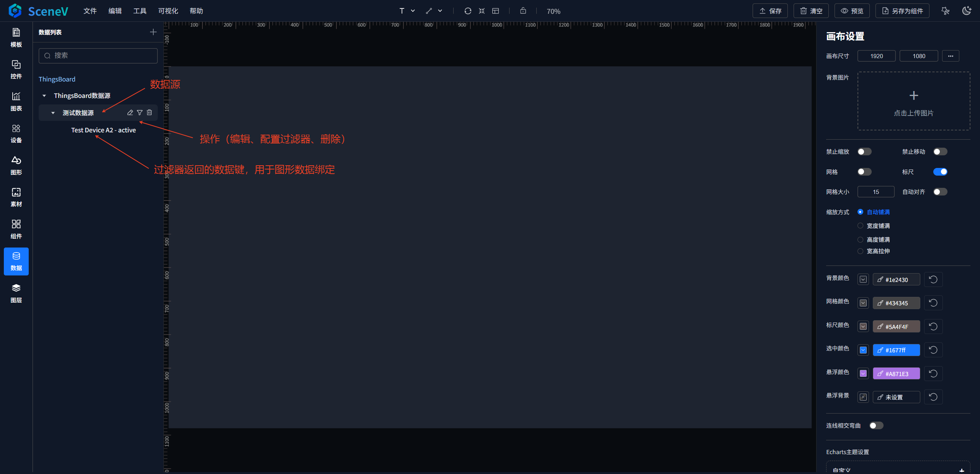Click the refresh circular arrow icon

click(468, 11)
